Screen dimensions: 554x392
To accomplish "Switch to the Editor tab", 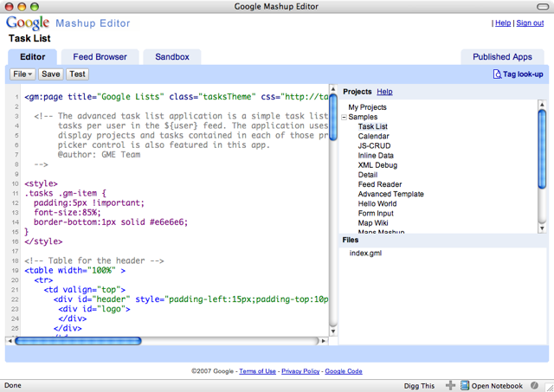I will click(33, 57).
